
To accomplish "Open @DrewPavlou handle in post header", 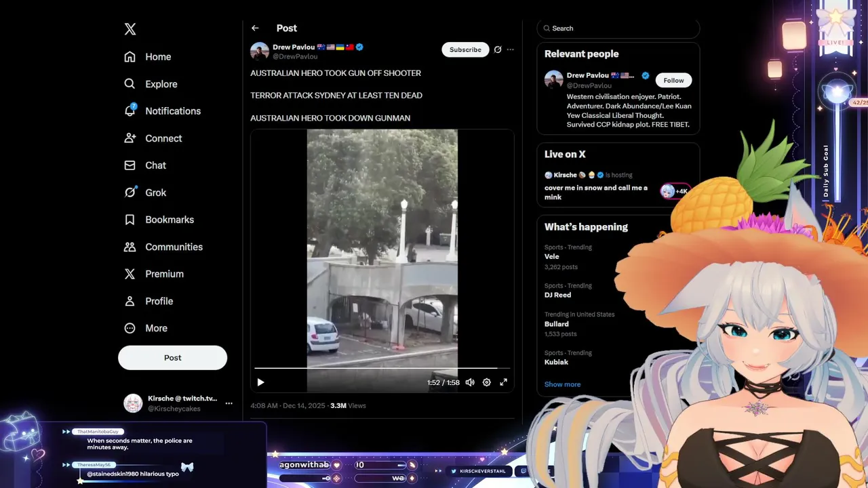I will 295,57.
